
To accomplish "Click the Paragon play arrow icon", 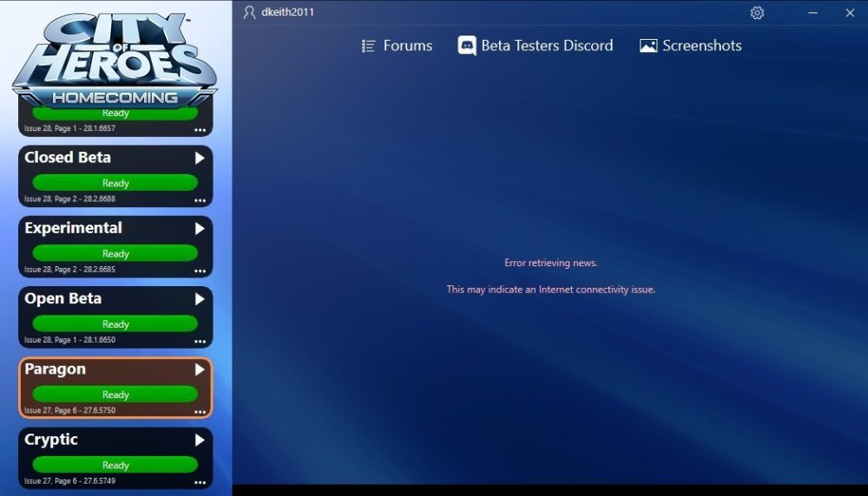I will point(200,369).
